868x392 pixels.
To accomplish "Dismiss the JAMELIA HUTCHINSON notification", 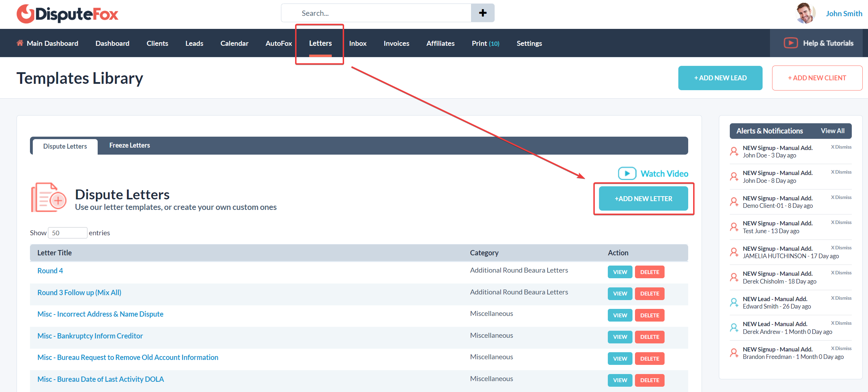I will (x=841, y=248).
